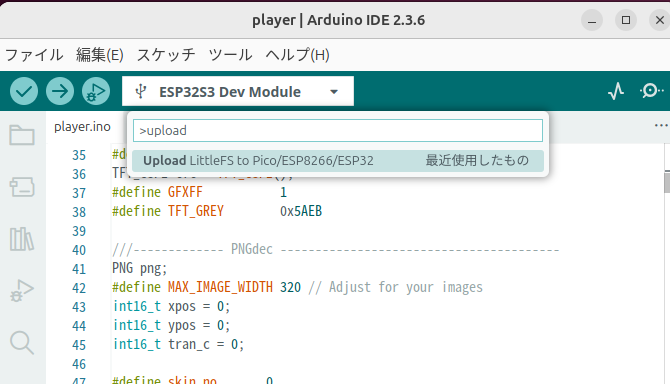
Task: Open the Search sidebar panel
Action: [x=22, y=343]
